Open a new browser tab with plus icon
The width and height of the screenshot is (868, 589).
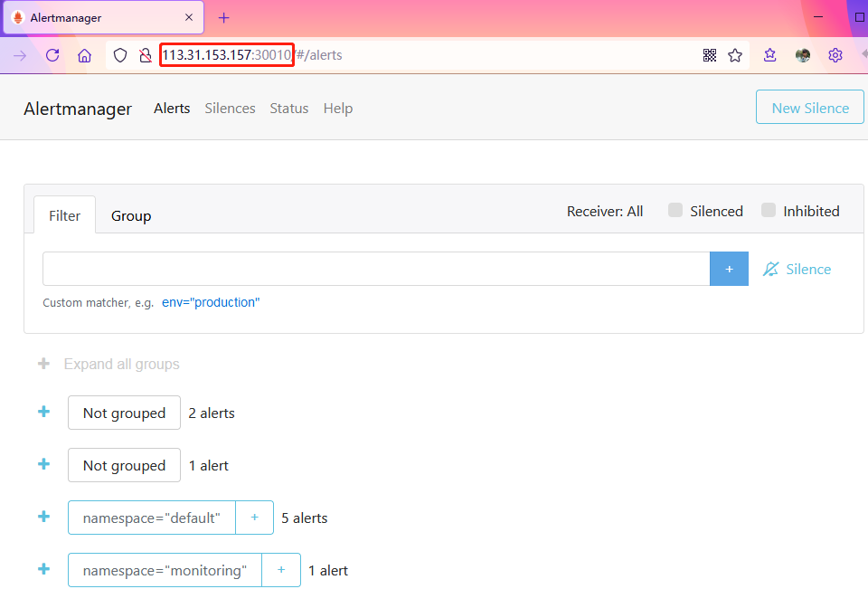pos(224,18)
